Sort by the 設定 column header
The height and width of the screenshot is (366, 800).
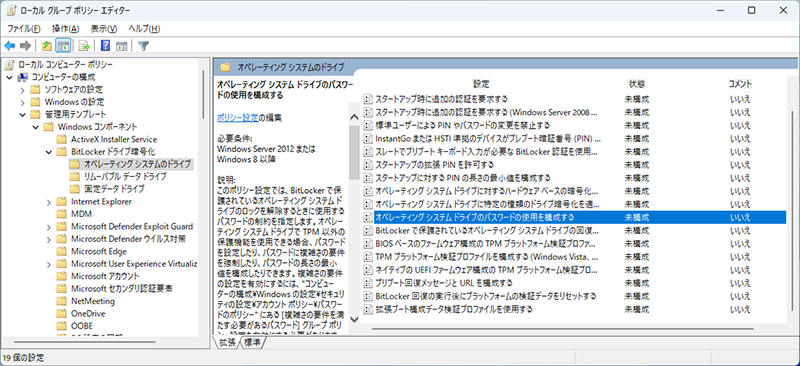point(480,84)
